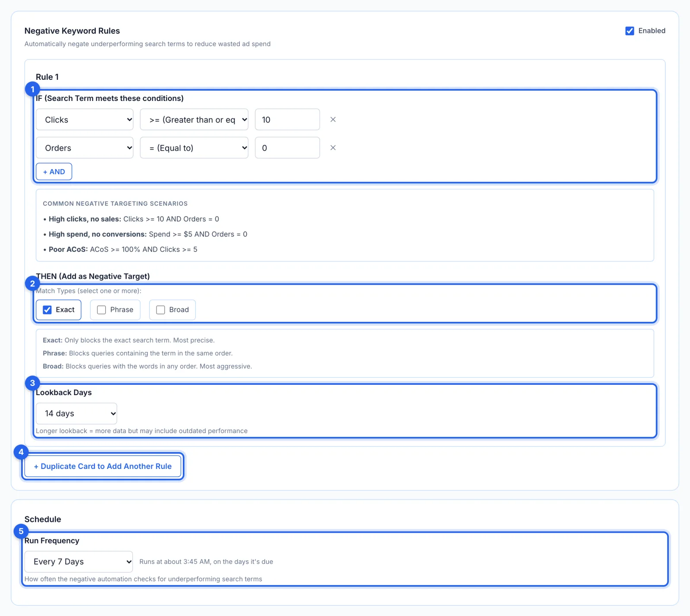Image resolution: width=690 pixels, height=616 pixels.
Task: Click the THEN Add as Negative Target heading
Action: point(93,276)
